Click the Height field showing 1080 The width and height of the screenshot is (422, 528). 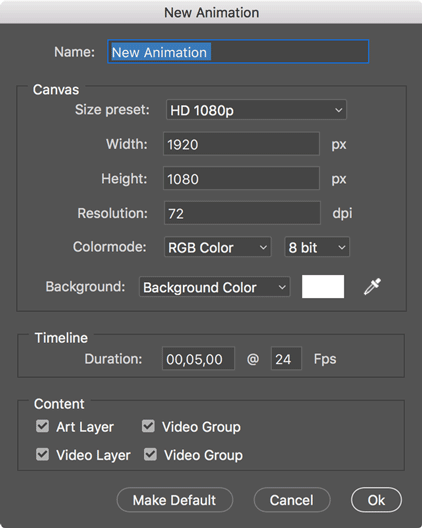click(241, 178)
